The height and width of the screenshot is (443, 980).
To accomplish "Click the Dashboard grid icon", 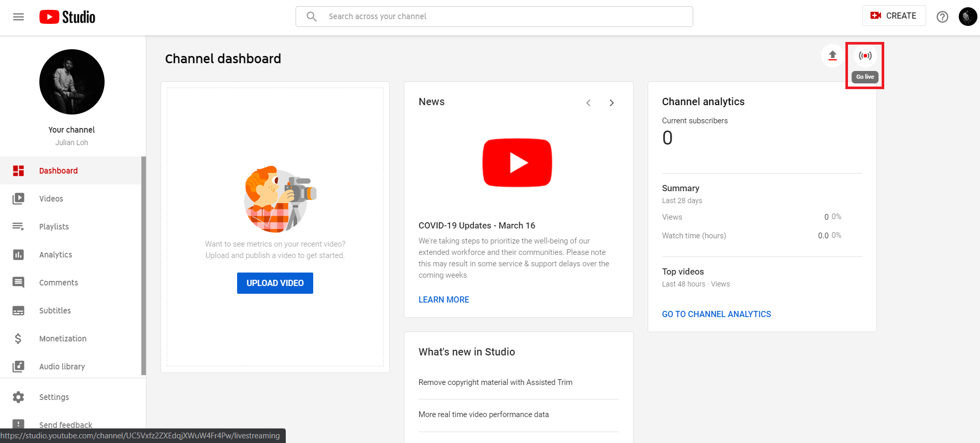I will pyautogui.click(x=19, y=170).
